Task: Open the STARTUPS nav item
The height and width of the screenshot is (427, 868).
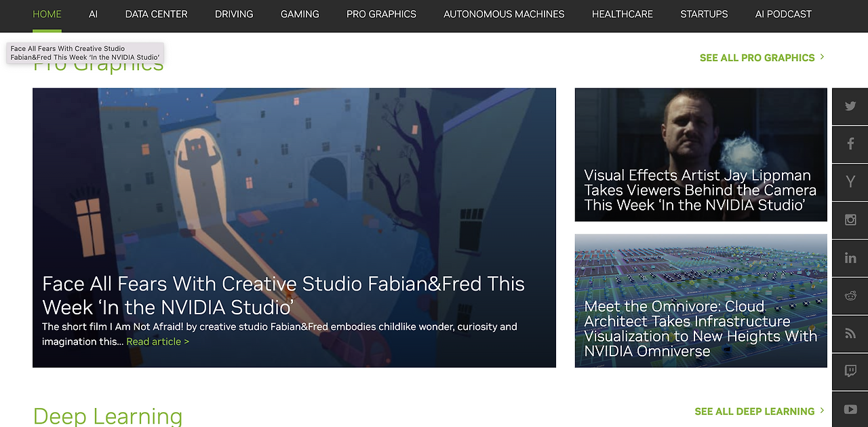Action: point(704,14)
